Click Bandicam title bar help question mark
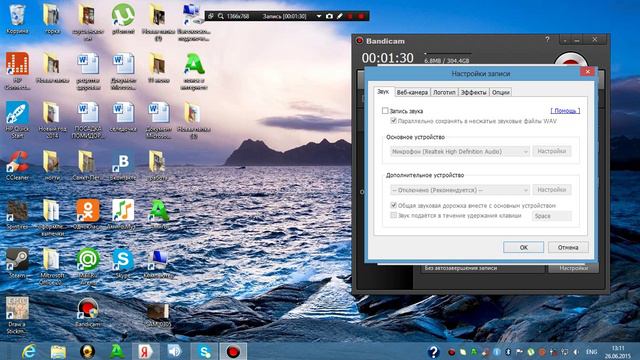The image size is (640, 360). [x=547, y=40]
